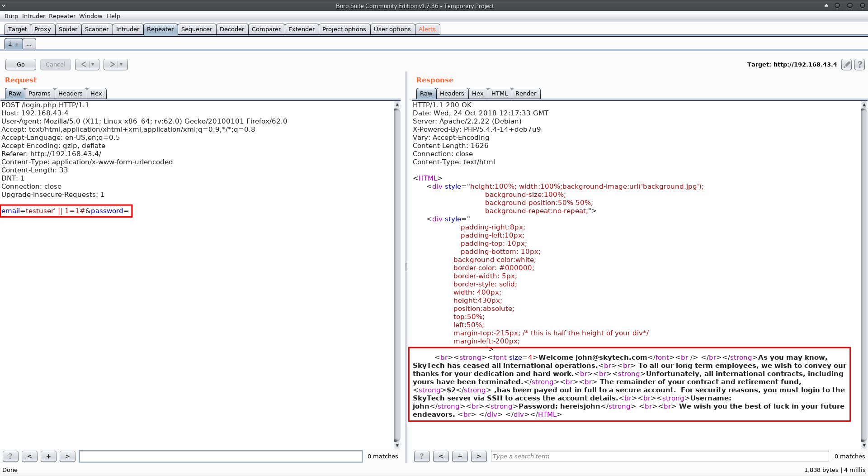Image resolution: width=868 pixels, height=476 pixels.
Task: Click the 'Content-Length: 1626' response header
Action: click(x=450, y=146)
